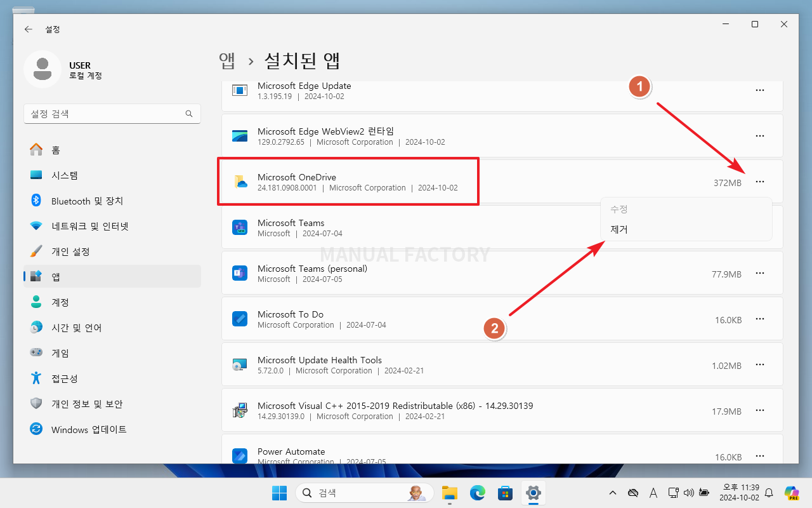Click the taskbar 검색 search box
The height and width of the screenshot is (508, 812).
[x=365, y=493]
